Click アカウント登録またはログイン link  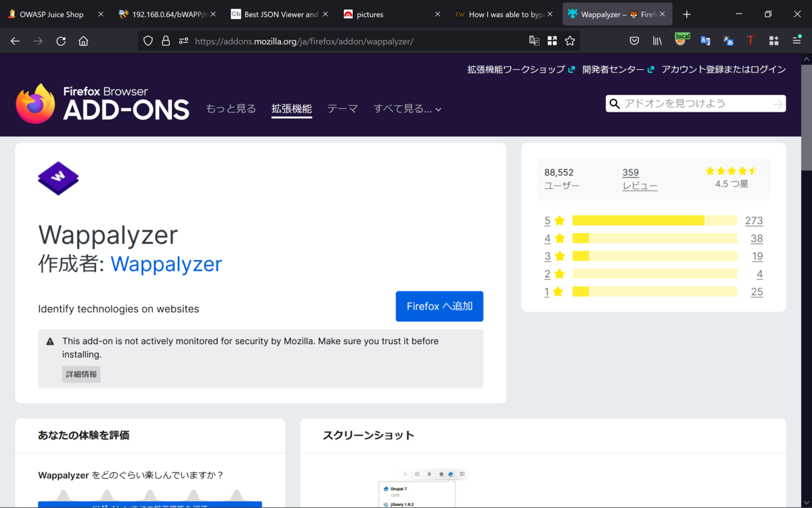coord(723,69)
